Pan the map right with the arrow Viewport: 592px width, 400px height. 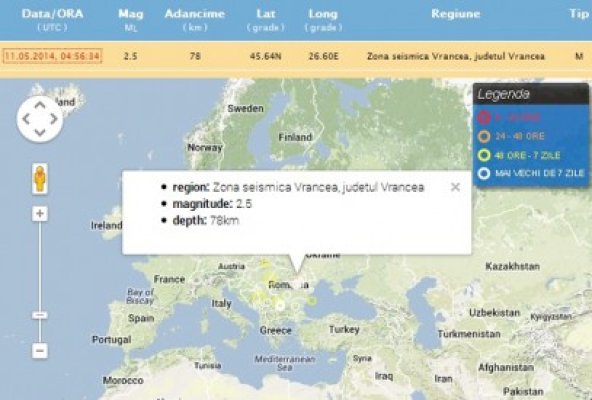54,119
